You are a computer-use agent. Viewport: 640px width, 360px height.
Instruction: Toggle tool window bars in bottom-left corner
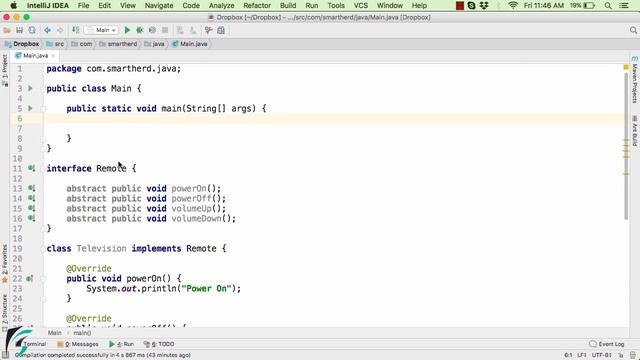[x=5, y=355]
